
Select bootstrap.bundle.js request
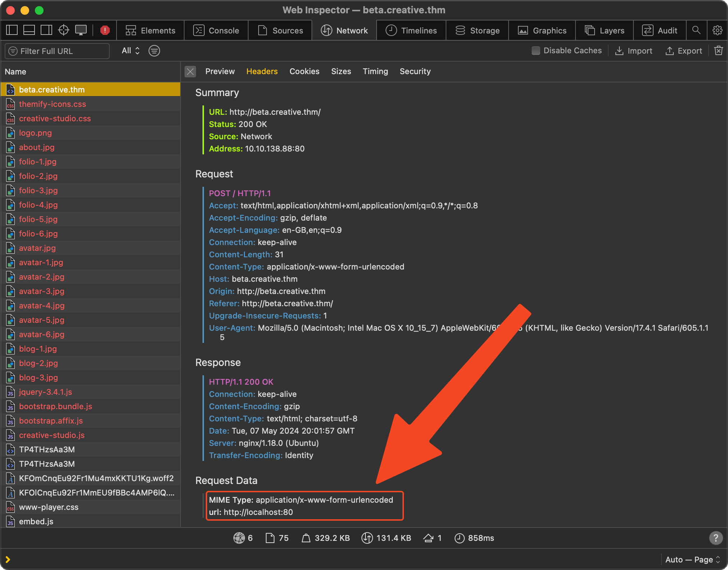(90, 406)
